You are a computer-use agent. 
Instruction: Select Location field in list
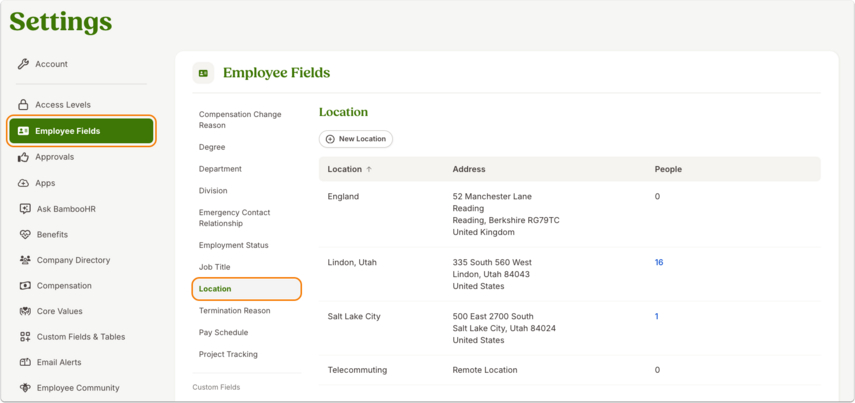246,289
